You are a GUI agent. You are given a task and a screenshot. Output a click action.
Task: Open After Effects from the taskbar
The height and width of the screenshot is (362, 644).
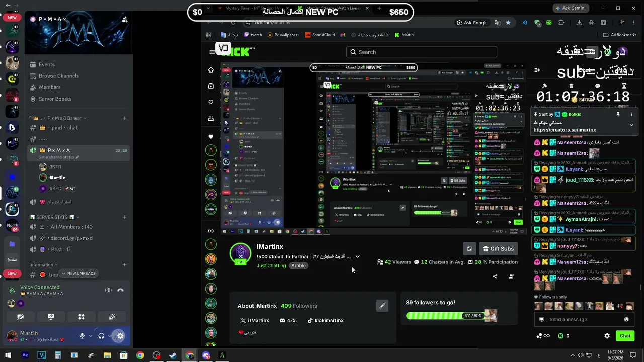(25, 355)
